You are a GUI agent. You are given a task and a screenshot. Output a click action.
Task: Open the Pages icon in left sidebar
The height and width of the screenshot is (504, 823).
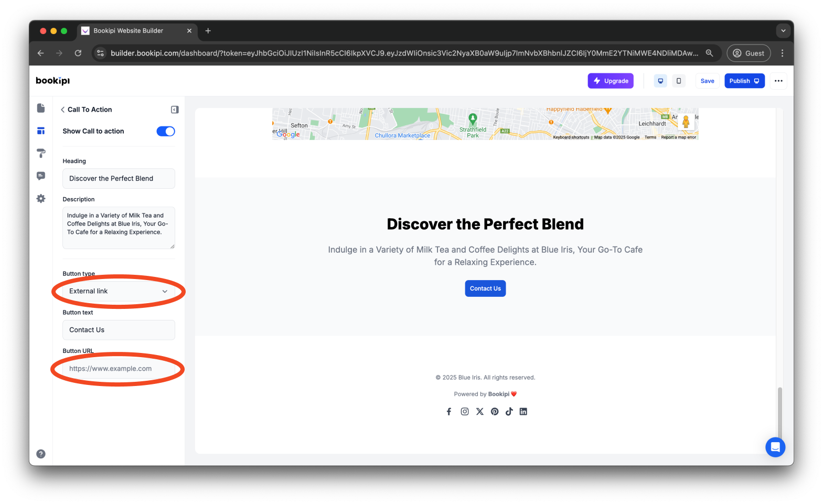click(x=41, y=108)
